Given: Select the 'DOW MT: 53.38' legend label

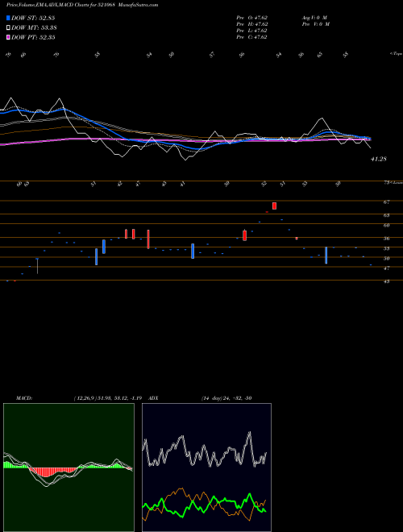Looking at the screenshot, I should [34, 27].
